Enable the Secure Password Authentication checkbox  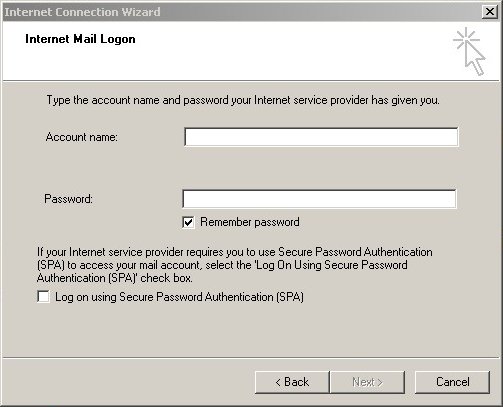(43, 297)
